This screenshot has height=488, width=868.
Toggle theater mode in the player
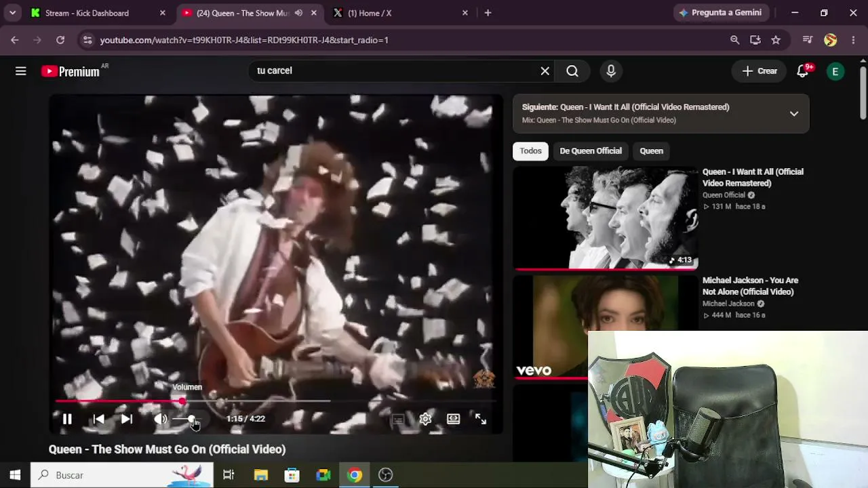453,419
